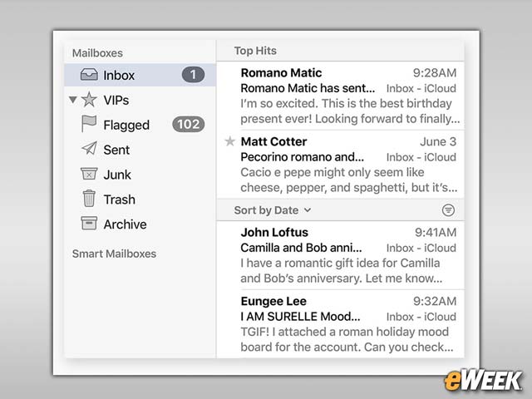This screenshot has height=399, width=532.
Task: Click 'Inbox - iCloud' on Romano Matic email
Action: tap(421, 89)
